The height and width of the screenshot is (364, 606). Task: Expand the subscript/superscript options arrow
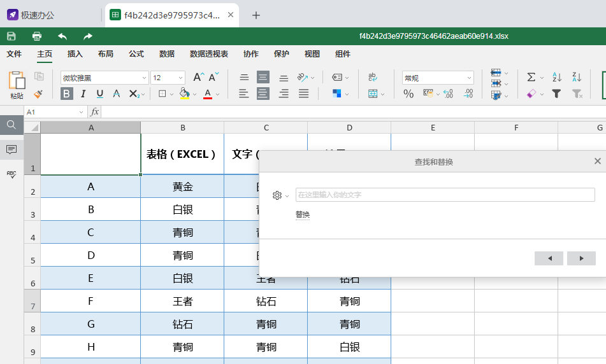pos(143,94)
